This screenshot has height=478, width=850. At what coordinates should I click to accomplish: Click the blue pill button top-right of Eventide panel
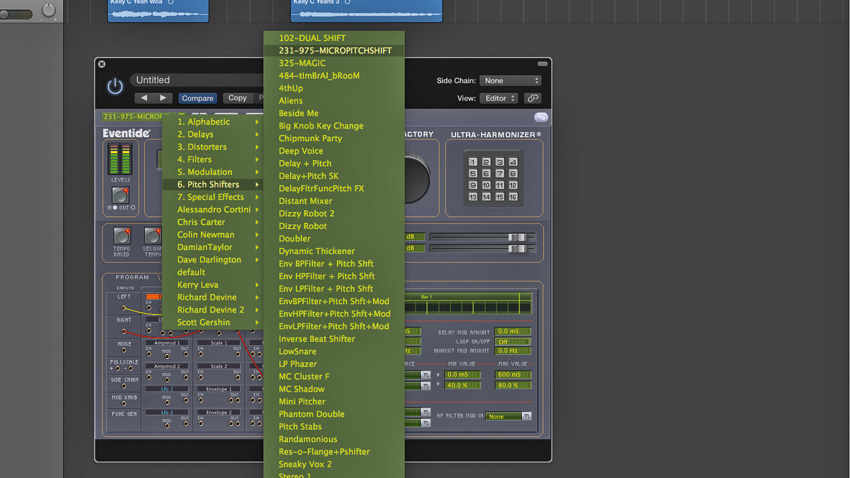coord(540,117)
